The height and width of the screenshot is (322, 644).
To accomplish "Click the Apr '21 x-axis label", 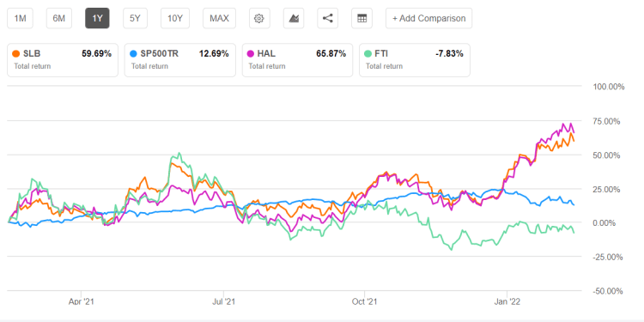I will [x=82, y=302].
